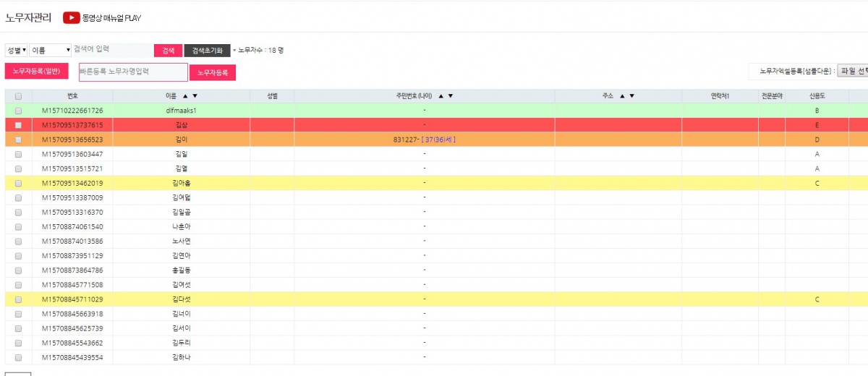Sort 주민번호(나이) column ascending arrow

(441, 96)
